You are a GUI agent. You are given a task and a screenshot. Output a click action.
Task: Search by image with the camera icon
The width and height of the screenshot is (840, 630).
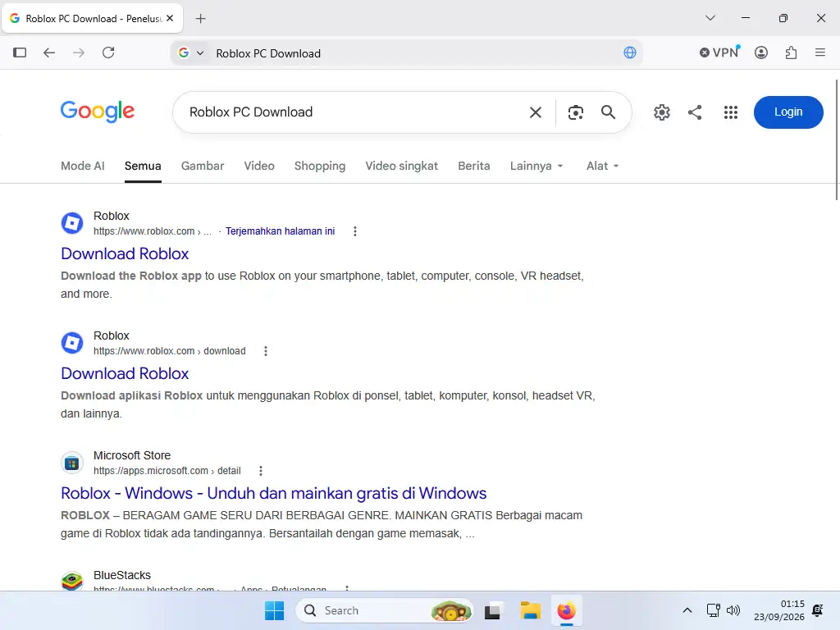[x=575, y=112]
